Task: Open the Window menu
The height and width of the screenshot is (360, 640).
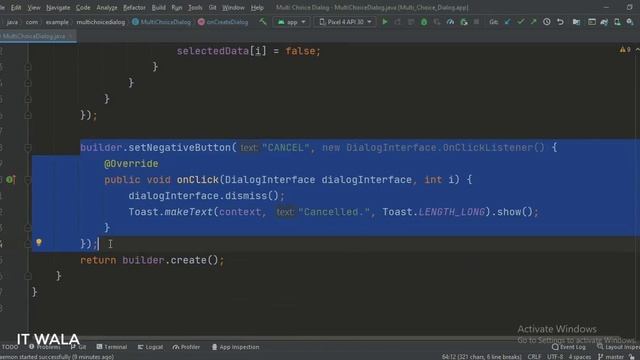Action: [x=233, y=7]
